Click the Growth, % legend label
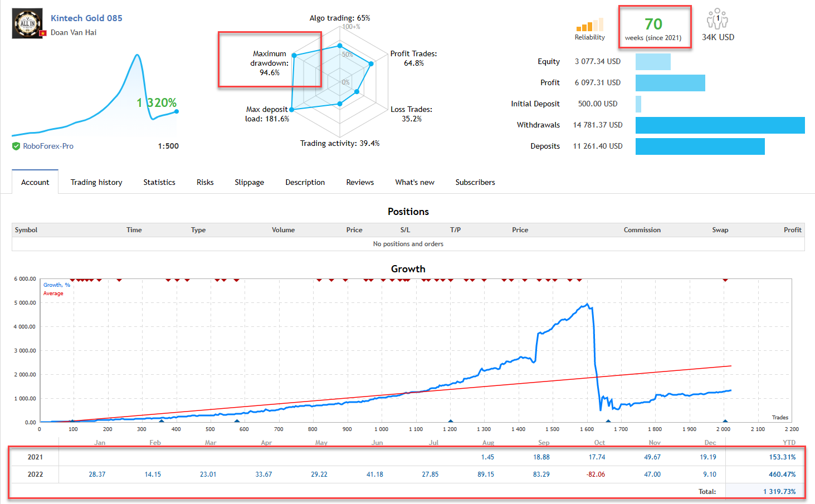 (x=57, y=285)
